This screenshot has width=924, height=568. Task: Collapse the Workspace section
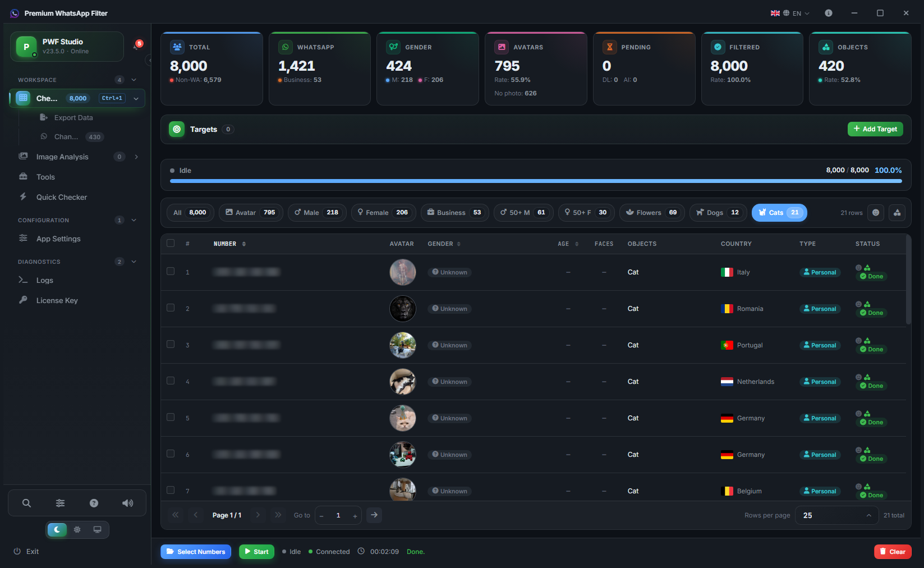tap(134, 80)
